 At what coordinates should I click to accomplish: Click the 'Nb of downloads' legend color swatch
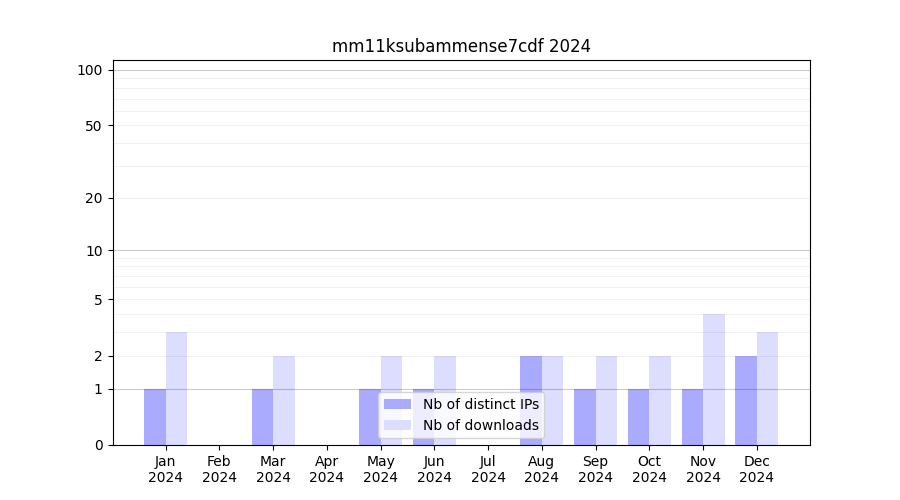click(x=397, y=425)
